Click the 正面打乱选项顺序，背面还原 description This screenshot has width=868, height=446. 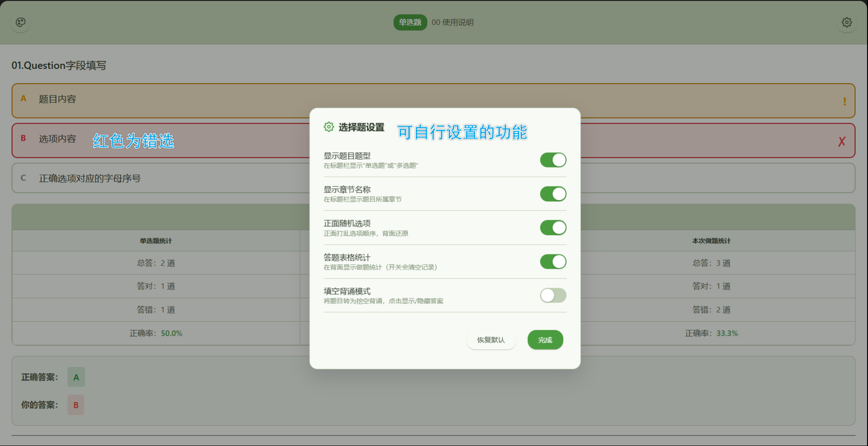coord(366,233)
